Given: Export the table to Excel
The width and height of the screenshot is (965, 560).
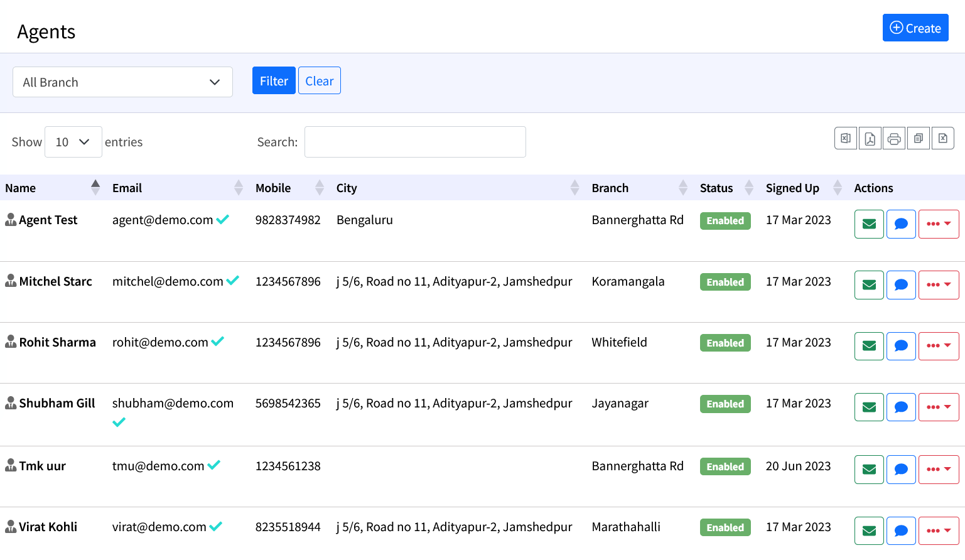Looking at the screenshot, I should tap(845, 138).
